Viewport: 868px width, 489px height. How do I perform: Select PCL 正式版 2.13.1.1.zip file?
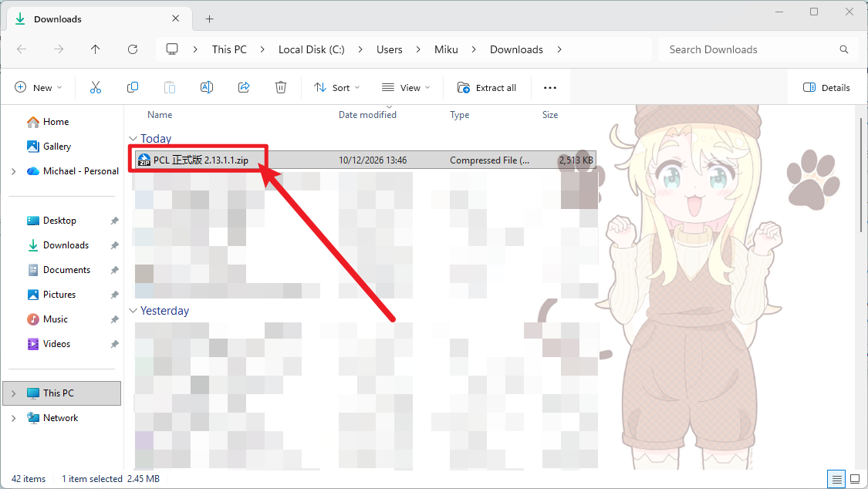pos(364,160)
